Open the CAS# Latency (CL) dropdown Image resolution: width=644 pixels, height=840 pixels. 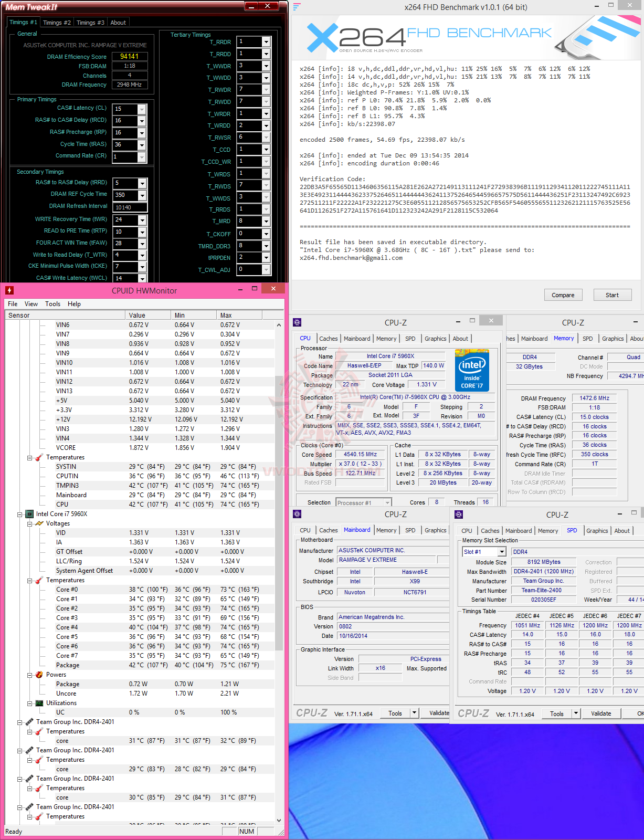[142, 109]
